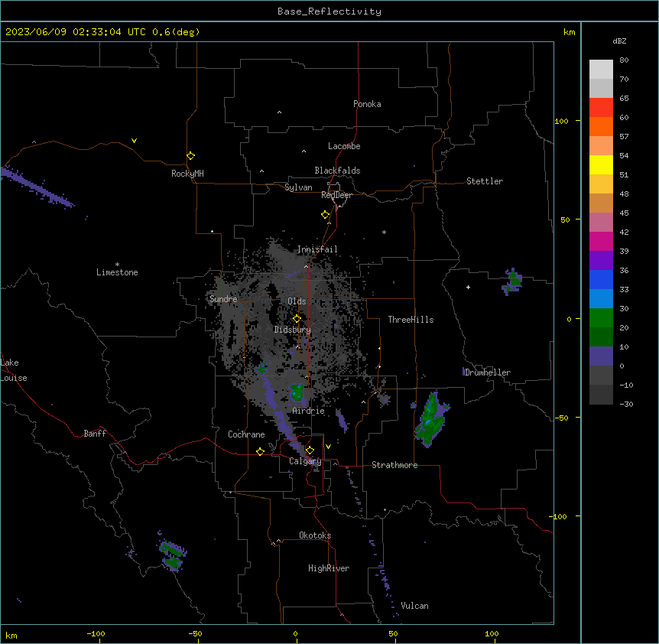659x644 pixels.
Task: Select the slate 0-10 dBZ legend swatch
Action: point(601,356)
